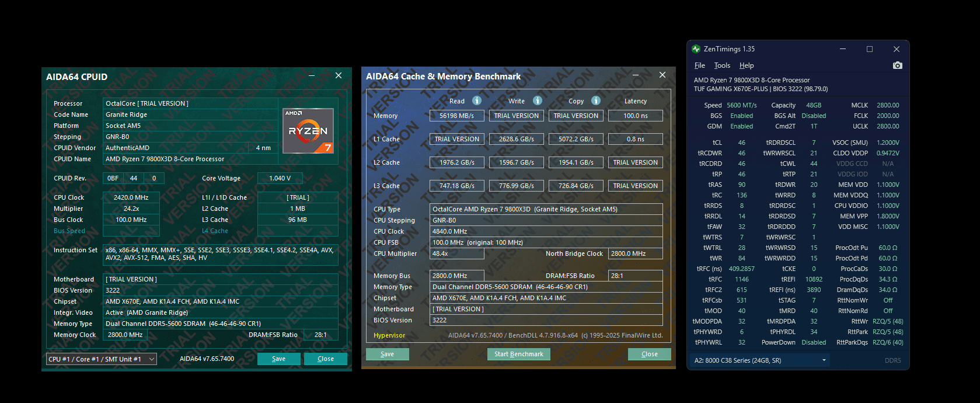Click the L4 Cache link in CPUID window
The width and height of the screenshot is (980, 403).
(x=215, y=231)
